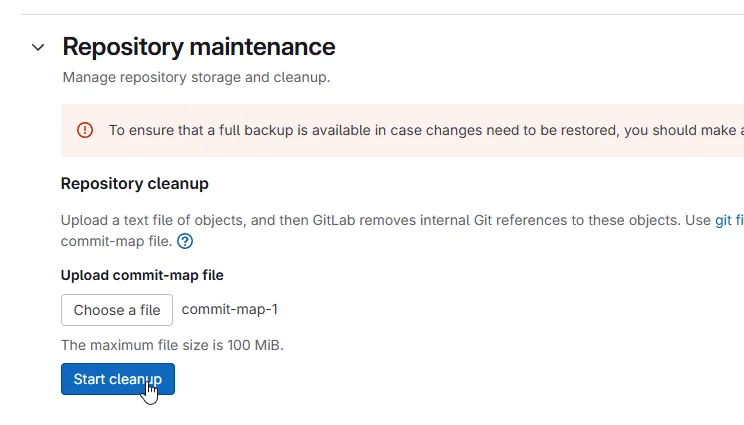This screenshot has height=425, width=744.
Task: Select the Repository cleanup subheading
Action: pos(134,184)
